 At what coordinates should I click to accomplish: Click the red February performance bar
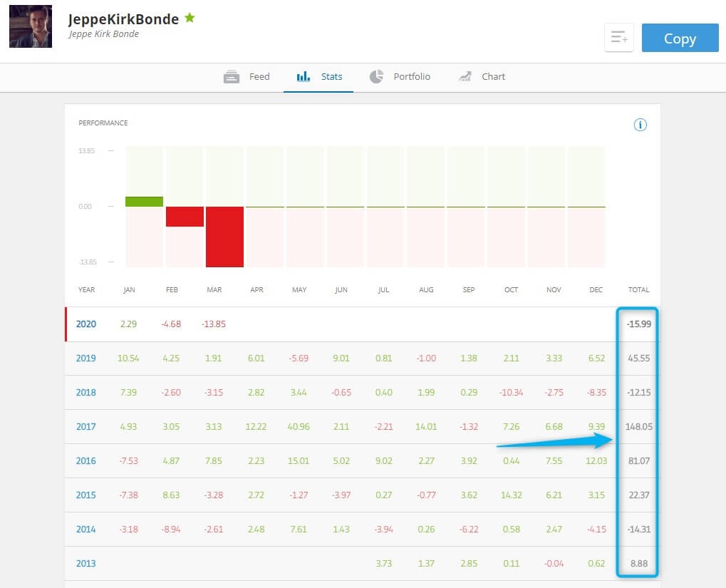tap(185, 217)
